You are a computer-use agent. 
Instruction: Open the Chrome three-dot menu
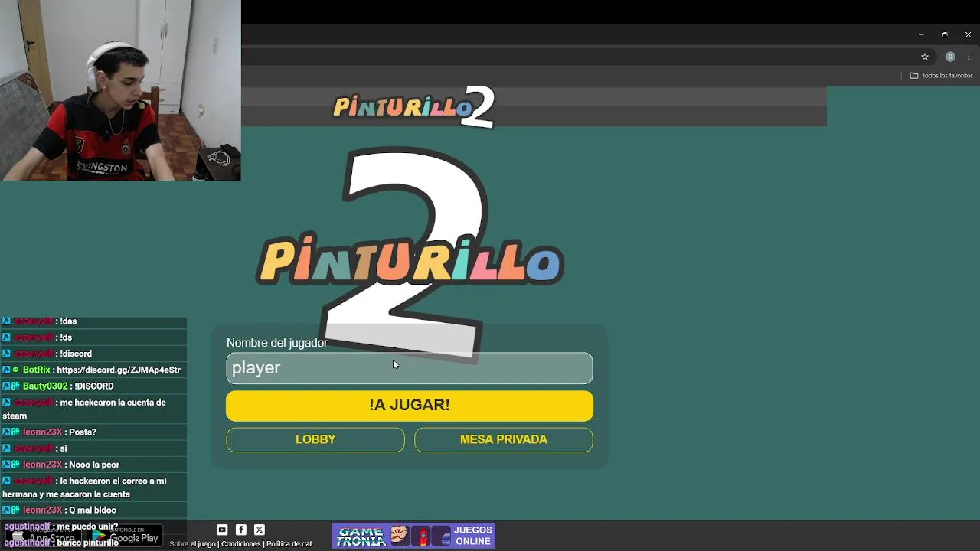pos(969,57)
